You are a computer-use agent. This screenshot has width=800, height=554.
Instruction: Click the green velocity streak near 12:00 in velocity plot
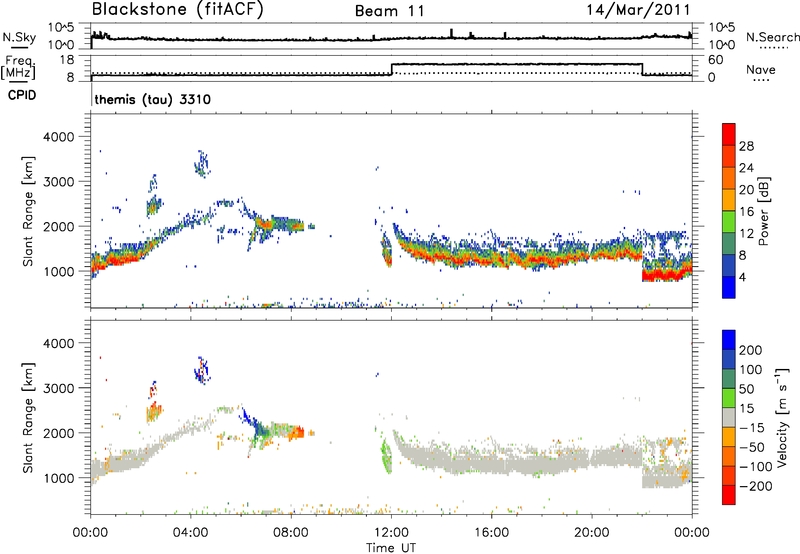coord(387,456)
